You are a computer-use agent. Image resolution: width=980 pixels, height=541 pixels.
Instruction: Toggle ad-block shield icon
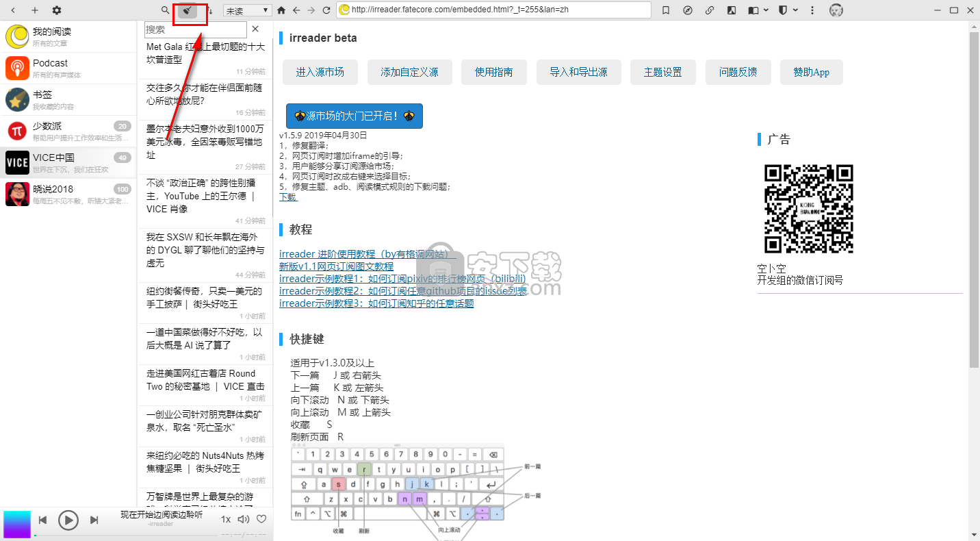pos(784,10)
